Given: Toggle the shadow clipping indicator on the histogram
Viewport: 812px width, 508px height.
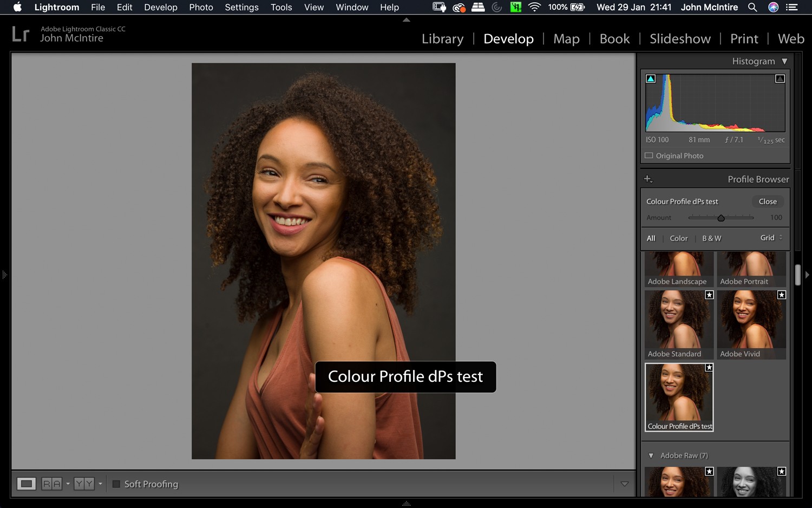Looking at the screenshot, I should tap(650, 78).
